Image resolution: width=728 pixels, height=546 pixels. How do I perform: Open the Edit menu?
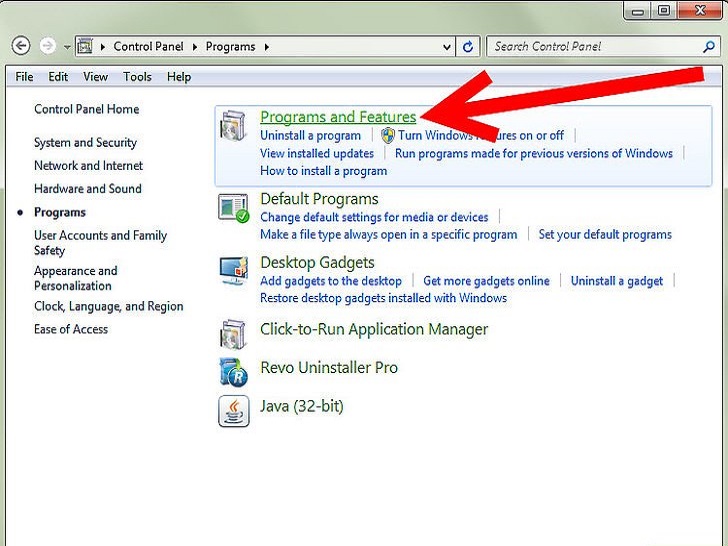coord(58,77)
